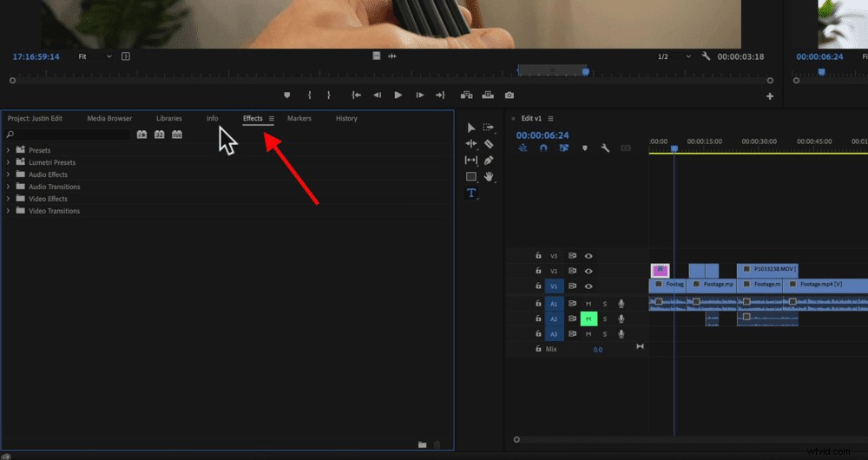Hide track V2 output with eye
This screenshot has height=460, width=868.
[589, 272]
